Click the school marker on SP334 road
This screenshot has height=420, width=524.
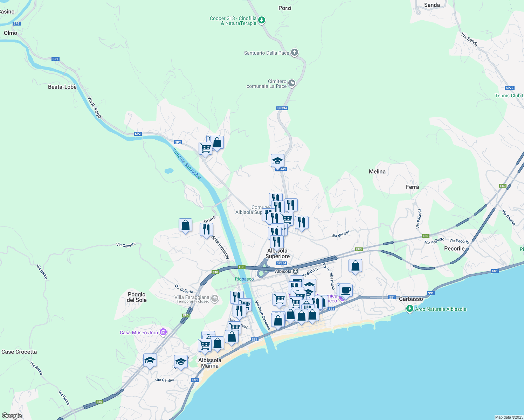pyautogui.click(x=277, y=161)
